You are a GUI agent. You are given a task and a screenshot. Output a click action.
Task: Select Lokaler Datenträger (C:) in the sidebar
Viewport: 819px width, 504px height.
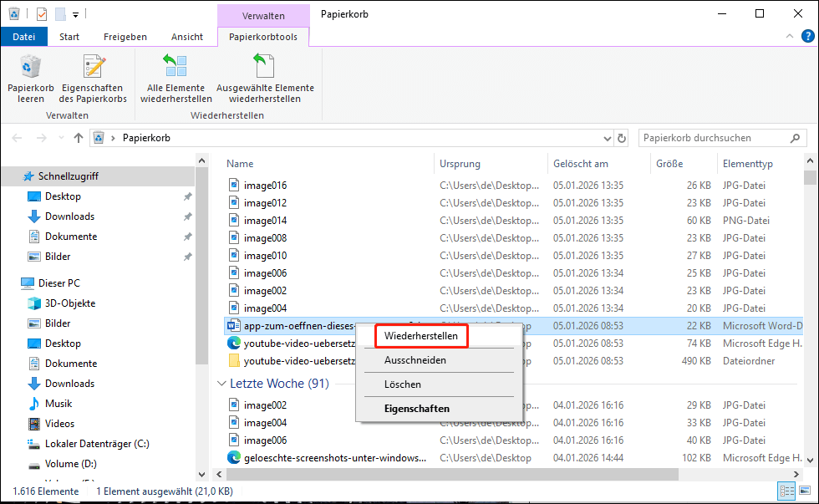[x=97, y=444]
